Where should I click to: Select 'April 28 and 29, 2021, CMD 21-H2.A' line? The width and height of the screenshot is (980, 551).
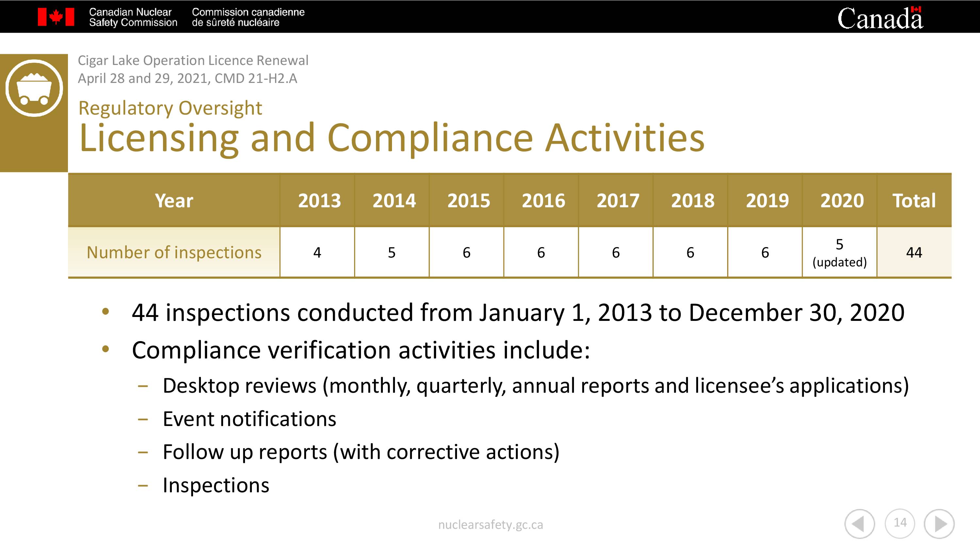(x=188, y=78)
